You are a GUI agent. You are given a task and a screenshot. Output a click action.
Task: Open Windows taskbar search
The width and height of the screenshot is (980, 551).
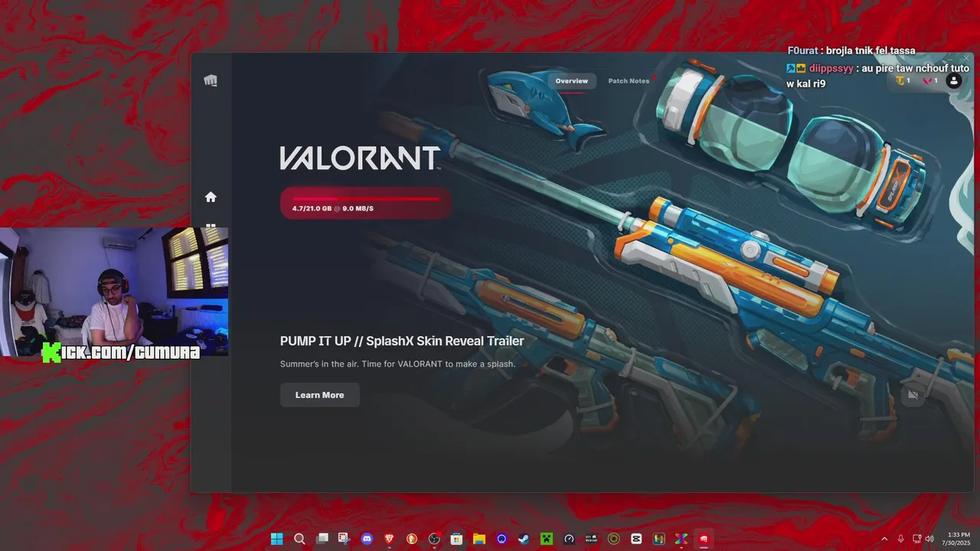pyautogui.click(x=299, y=539)
